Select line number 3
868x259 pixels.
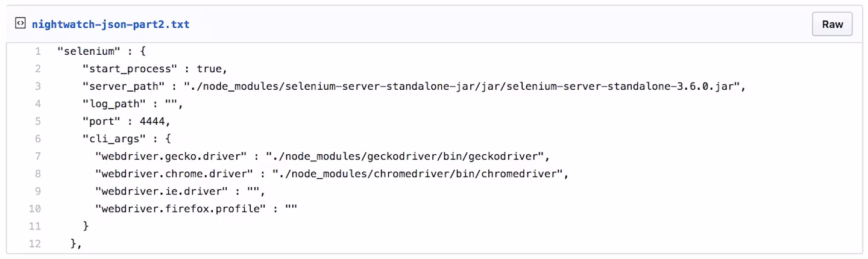(38, 86)
